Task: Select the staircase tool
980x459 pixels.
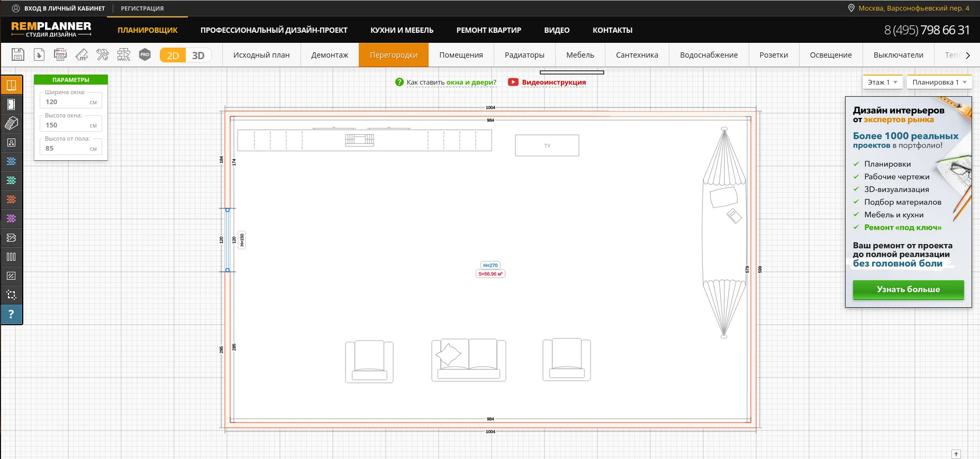Action: [x=11, y=123]
